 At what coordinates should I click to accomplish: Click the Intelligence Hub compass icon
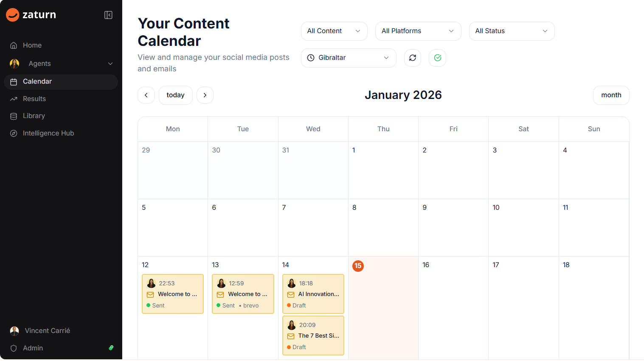coord(14,133)
